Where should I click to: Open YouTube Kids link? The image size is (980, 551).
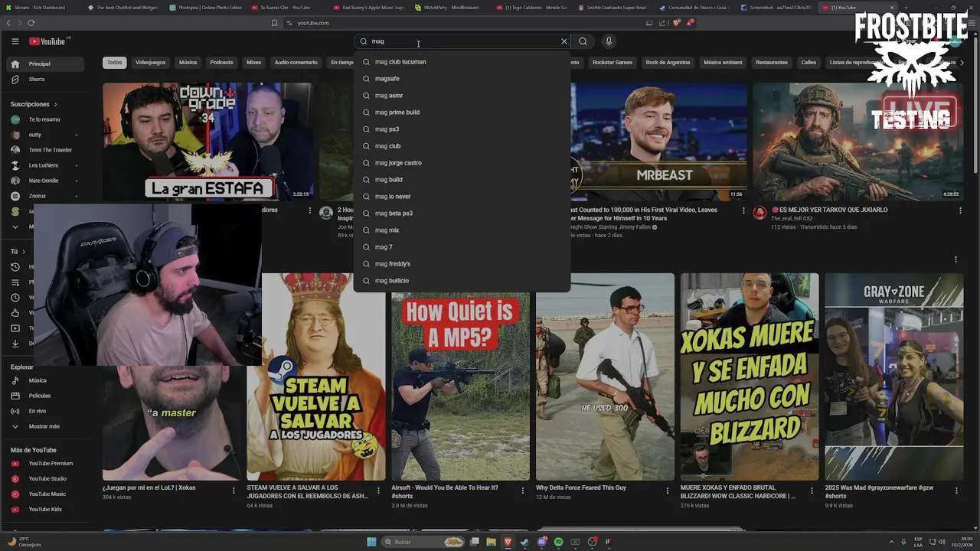46,510
